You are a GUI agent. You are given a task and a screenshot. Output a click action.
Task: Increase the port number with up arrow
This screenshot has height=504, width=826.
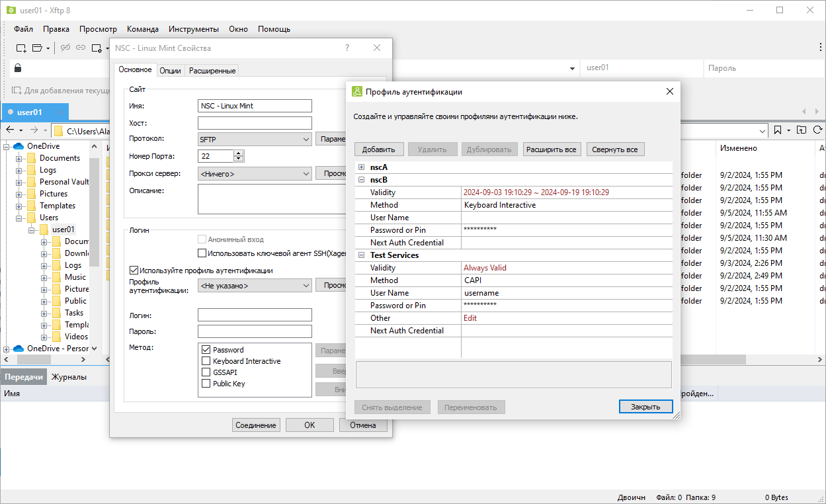coord(239,153)
